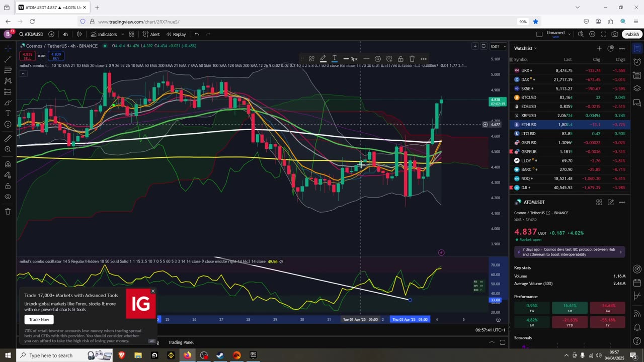Open indicator templates grid
The height and width of the screenshot is (362, 644).
[132, 34]
